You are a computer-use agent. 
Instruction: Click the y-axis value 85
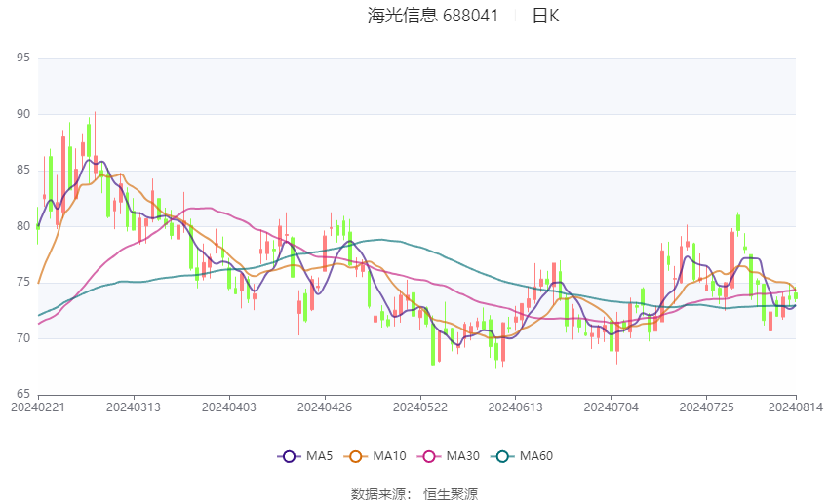click(x=23, y=171)
